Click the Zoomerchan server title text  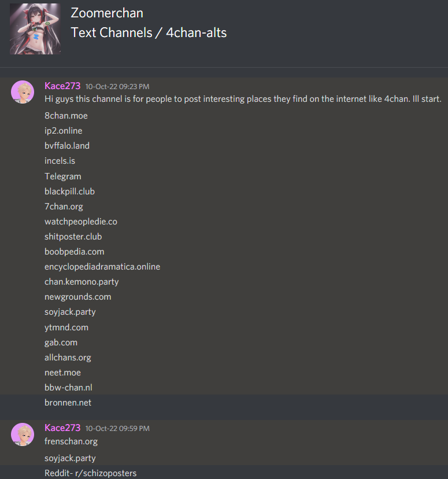point(107,13)
